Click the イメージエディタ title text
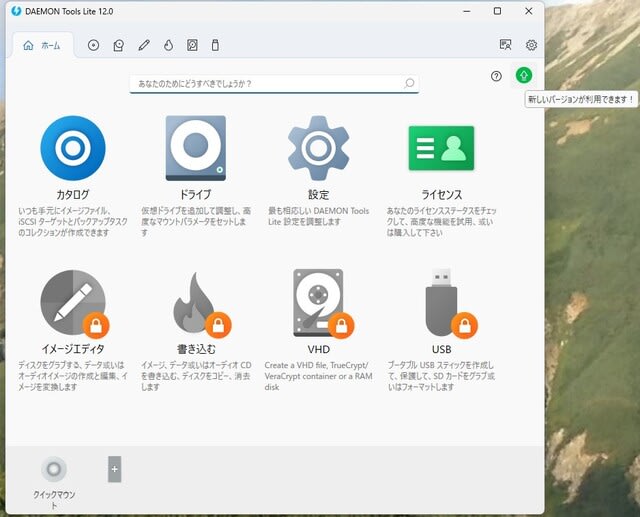640x517 pixels. pos(73,349)
